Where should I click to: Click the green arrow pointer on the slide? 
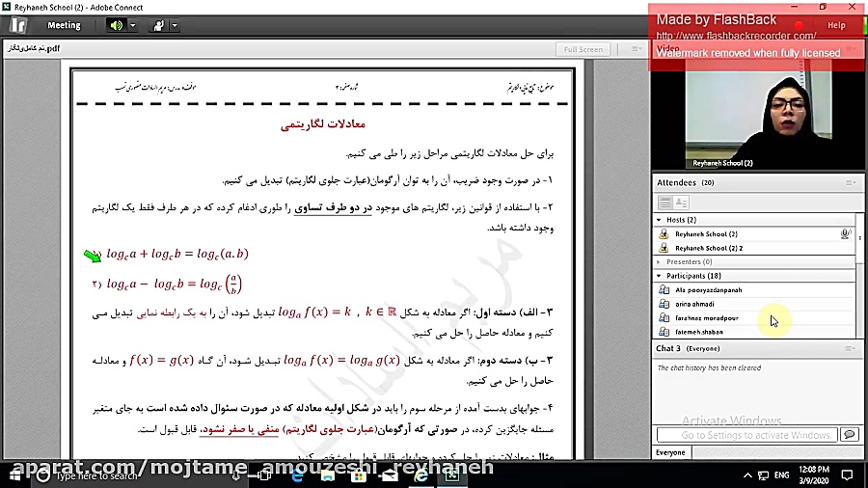click(93, 255)
